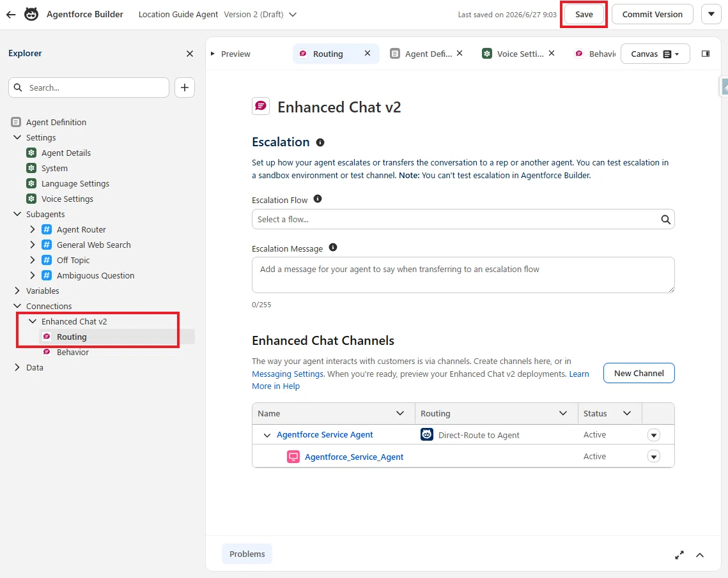Open actions menu for Agentforce_Service_Agent row
728x578 pixels.
click(x=654, y=457)
